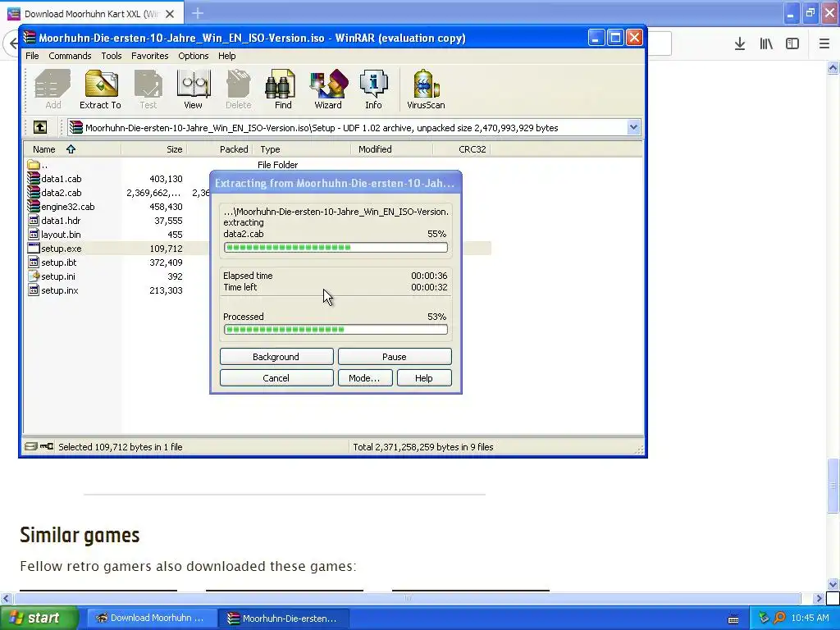Click the system tray clock 10:45 AM

(x=810, y=619)
